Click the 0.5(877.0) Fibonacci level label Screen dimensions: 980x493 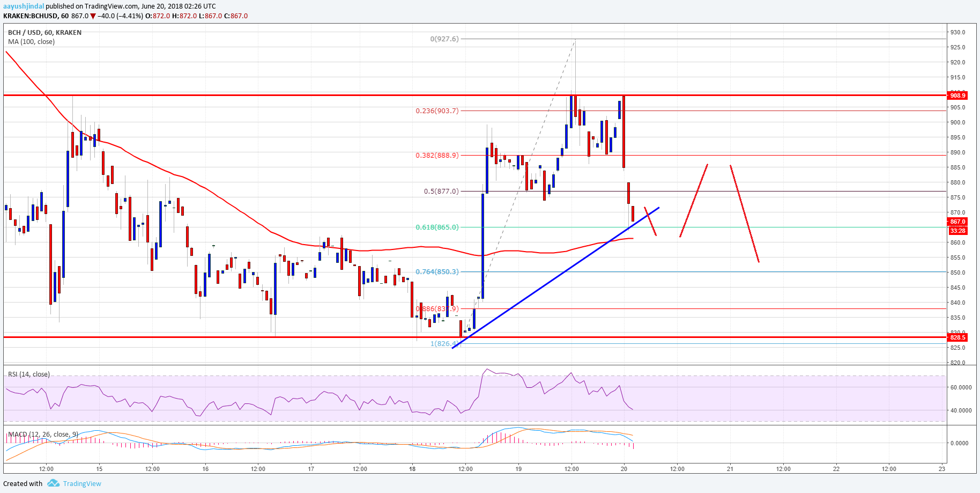tap(441, 191)
